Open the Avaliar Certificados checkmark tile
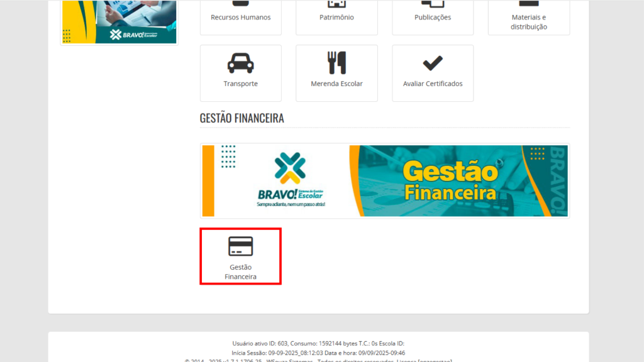644x362 pixels. [433, 73]
